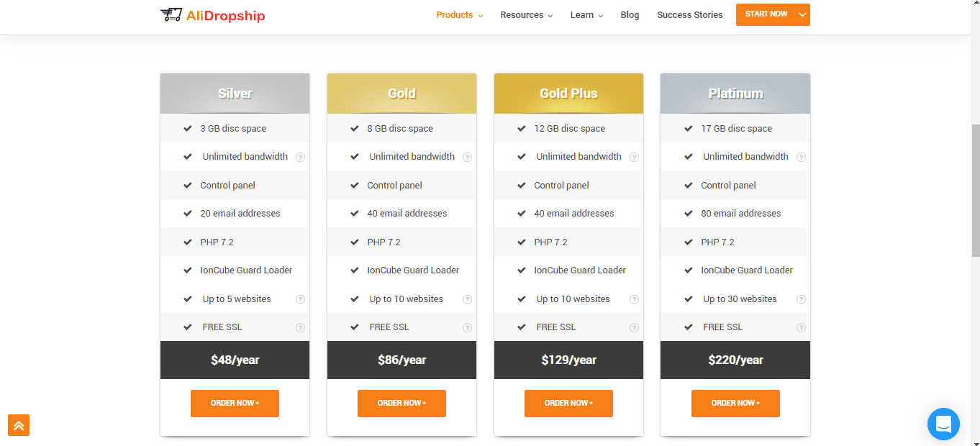Click help icon beside Gold Plus Unlimited bandwidth
This screenshot has width=980, height=446.
pyautogui.click(x=634, y=157)
